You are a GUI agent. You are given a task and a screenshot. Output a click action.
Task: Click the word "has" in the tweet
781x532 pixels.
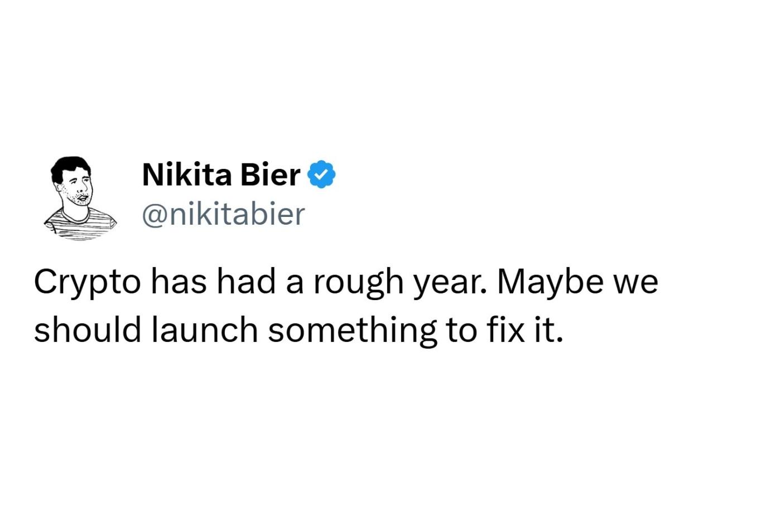(179, 281)
